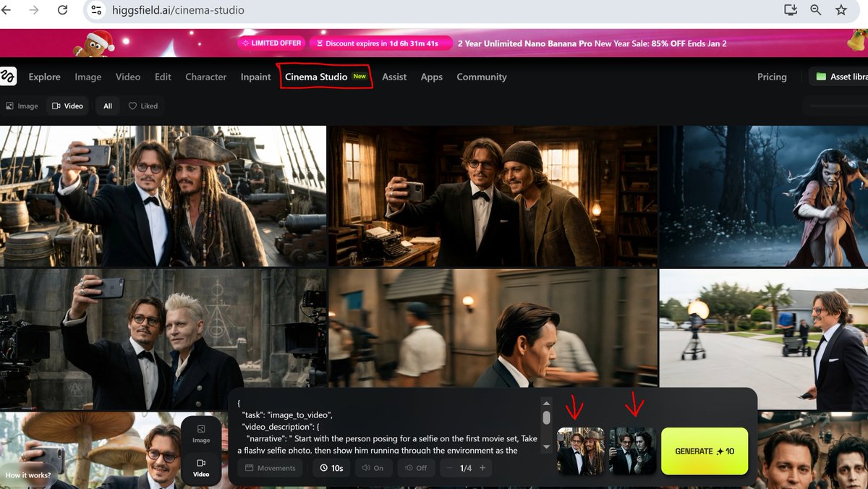Open the Character nav item
This screenshot has width=868, height=489.
pyautogui.click(x=206, y=77)
